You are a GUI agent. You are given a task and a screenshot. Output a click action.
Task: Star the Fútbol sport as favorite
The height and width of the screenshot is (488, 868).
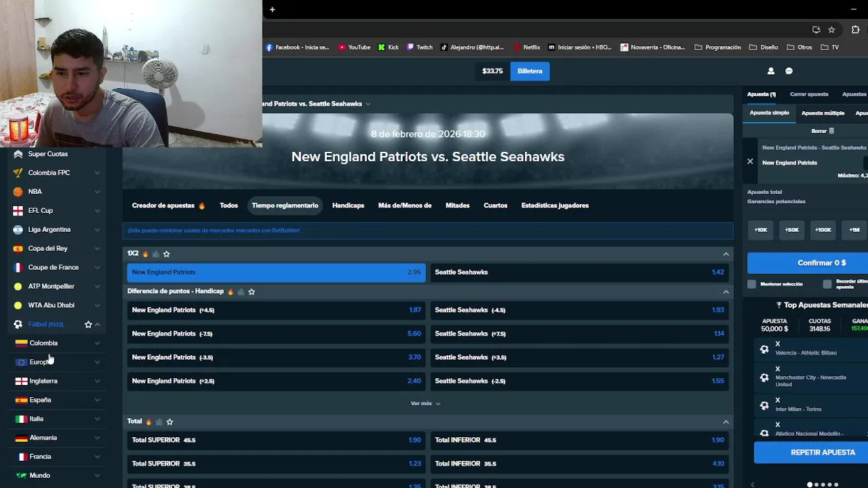(x=88, y=325)
